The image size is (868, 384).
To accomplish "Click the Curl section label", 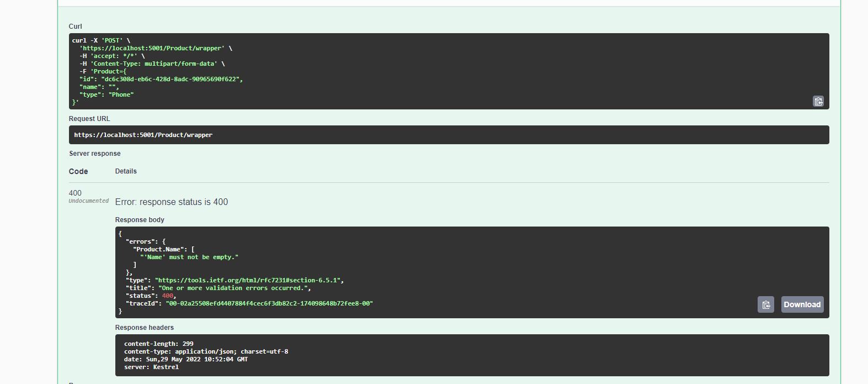I will click(x=76, y=27).
